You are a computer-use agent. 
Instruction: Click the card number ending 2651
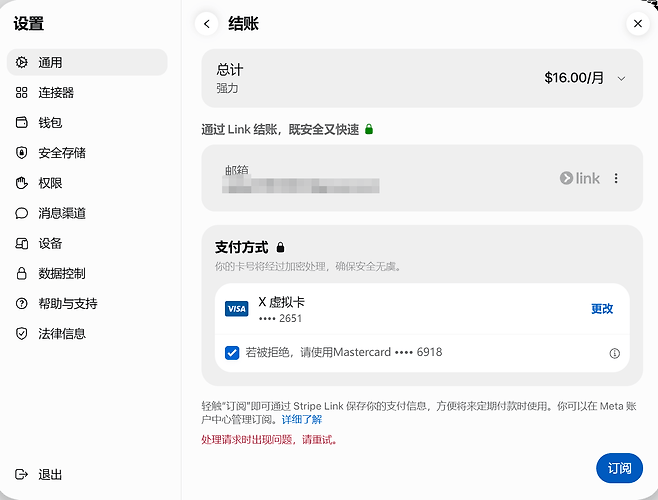click(x=280, y=319)
